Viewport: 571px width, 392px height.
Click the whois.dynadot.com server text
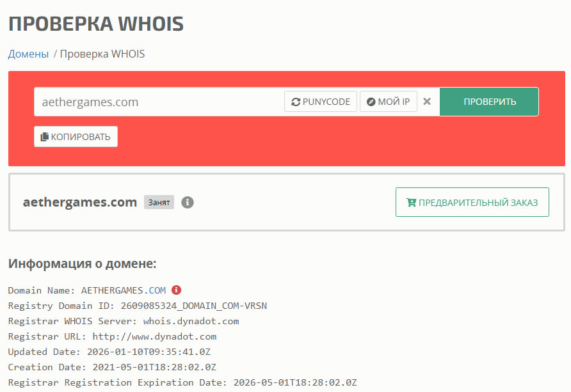click(x=191, y=321)
